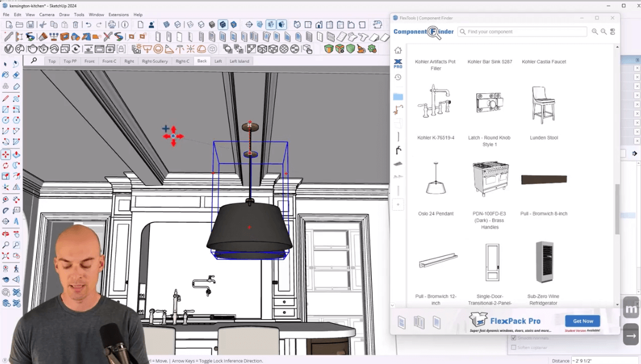Open the Extensions menu
The width and height of the screenshot is (641, 364).
tap(119, 14)
